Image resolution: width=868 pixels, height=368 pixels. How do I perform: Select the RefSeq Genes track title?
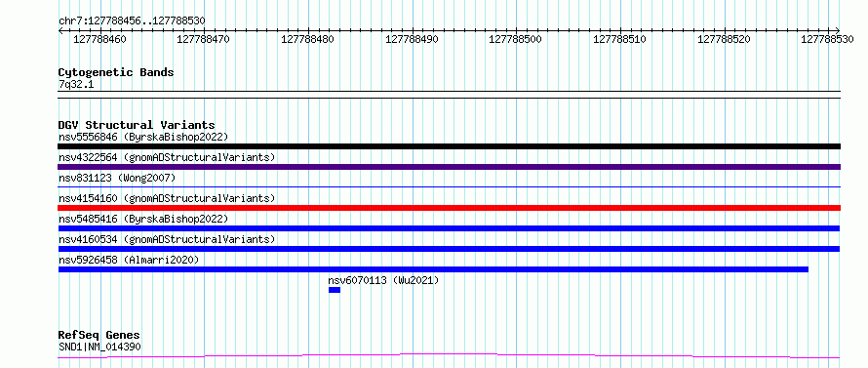point(99,336)
